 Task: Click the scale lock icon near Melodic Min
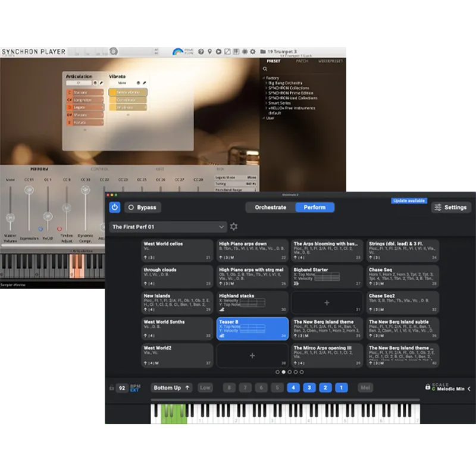tap(428, 387)
